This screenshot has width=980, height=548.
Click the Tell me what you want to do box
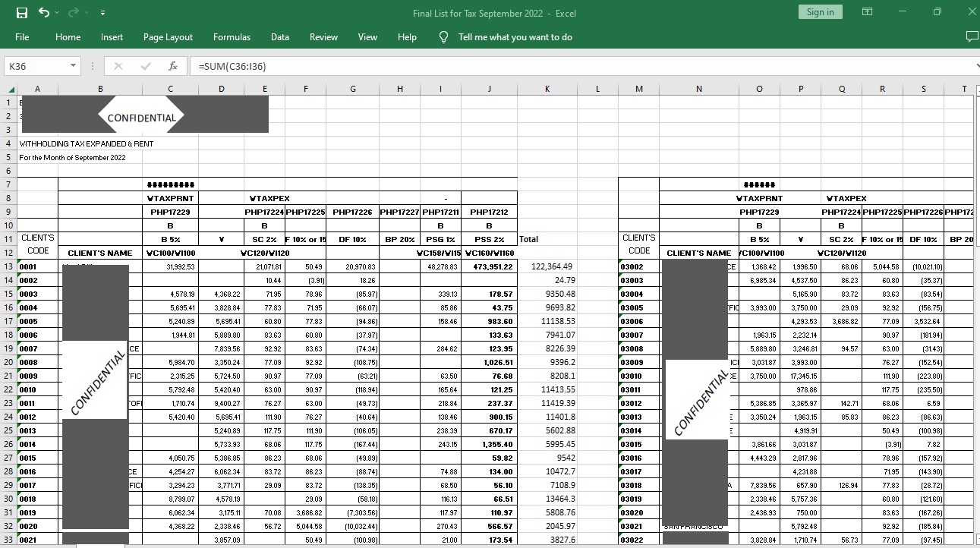pyautogui.click(x=515, y=37)
